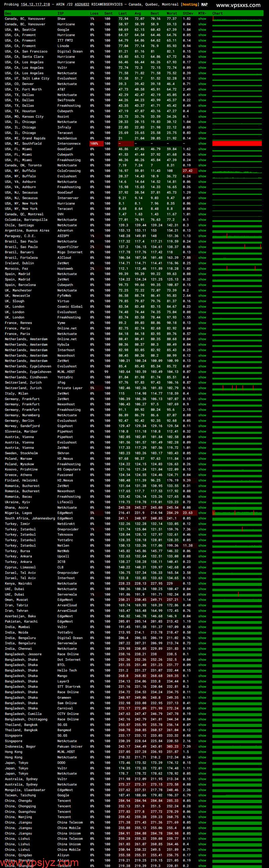Open the chart for Nigeria, Lagos row
Image resolution: width=269 pixels, height=868 pixels.
pos(237,513)
